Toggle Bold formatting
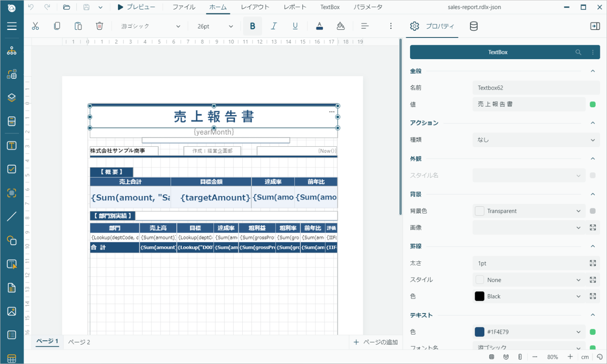The height and width of the screenshot is (364, 607). click(x=252, y=26)
